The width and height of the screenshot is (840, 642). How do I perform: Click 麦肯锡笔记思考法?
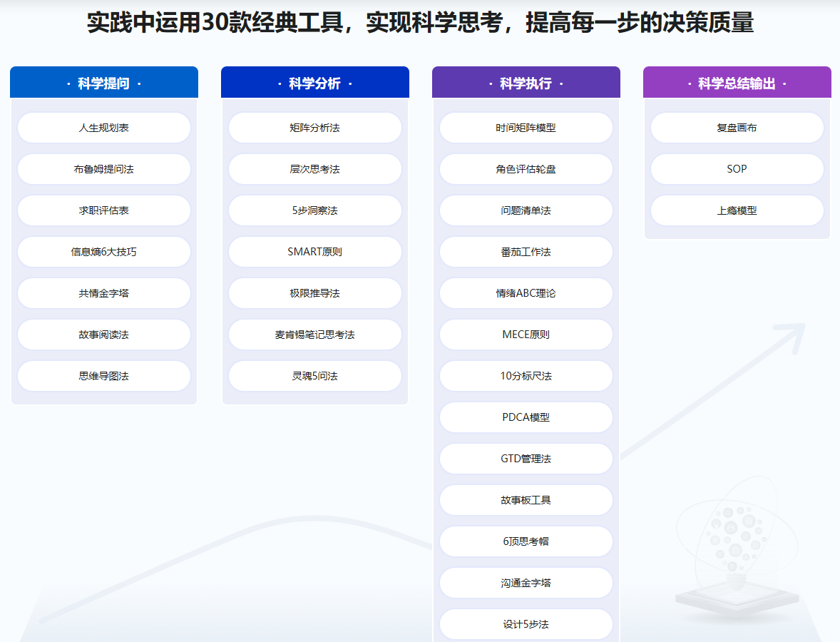click(315, 335)
